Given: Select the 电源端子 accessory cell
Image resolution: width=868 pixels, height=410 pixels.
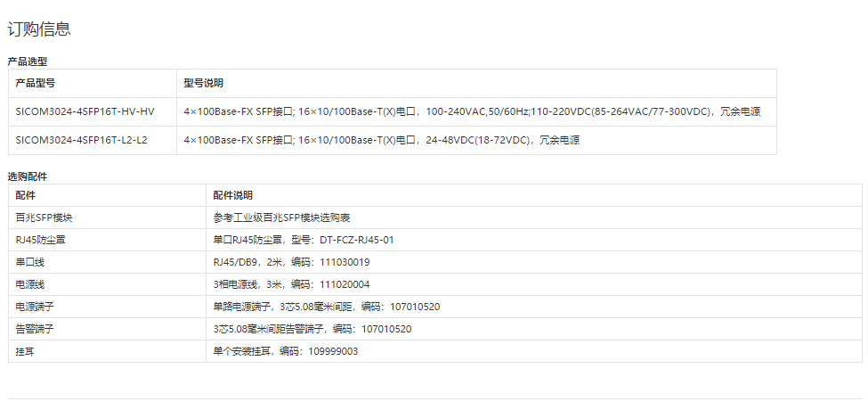Looking at the screenshot, I should (36, 307).
